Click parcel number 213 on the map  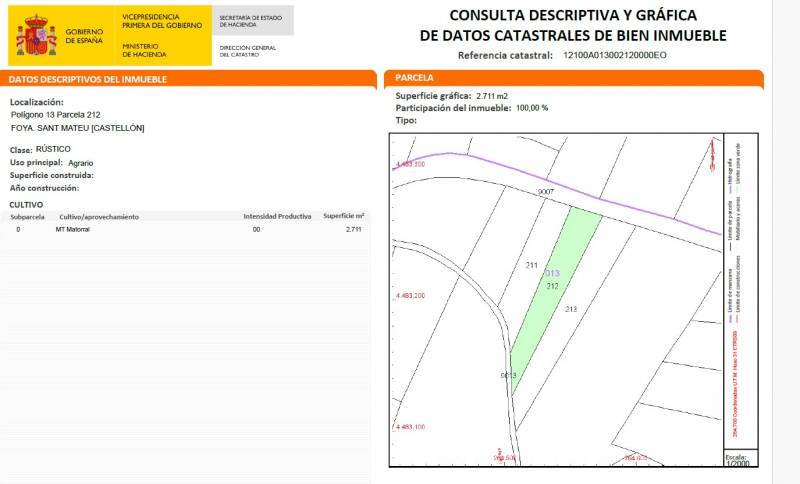[571, 309]
